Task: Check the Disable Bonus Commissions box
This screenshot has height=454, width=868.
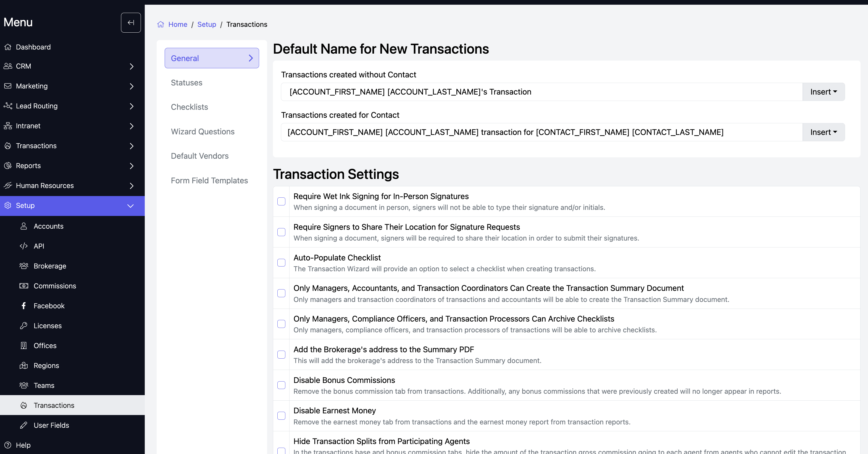Action: (281, 385)
